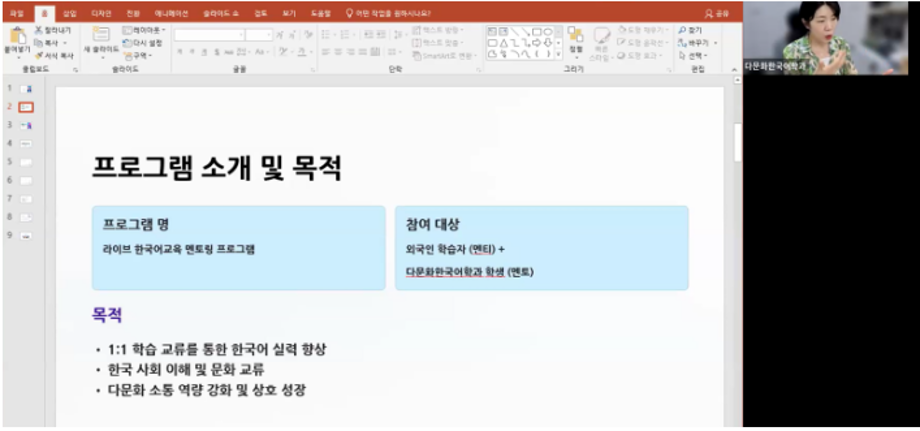
Task: Decrease the font size with the smaller-A icon
Action: pos(292,35)
